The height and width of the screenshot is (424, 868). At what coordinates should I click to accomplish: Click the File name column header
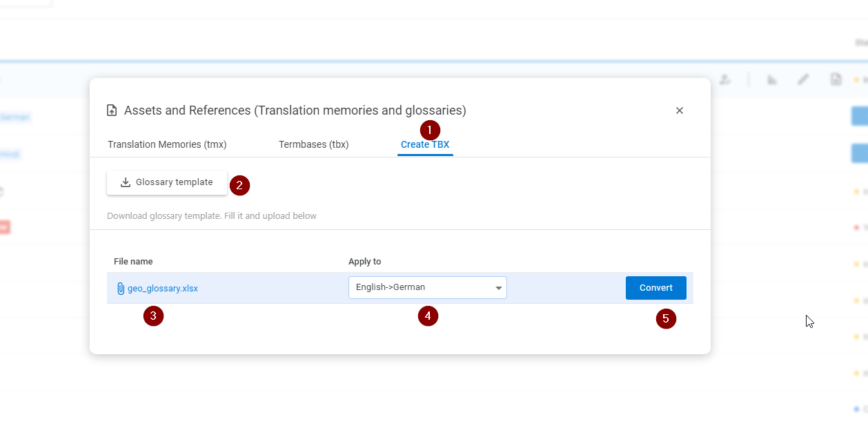click(x=133, y=262)
